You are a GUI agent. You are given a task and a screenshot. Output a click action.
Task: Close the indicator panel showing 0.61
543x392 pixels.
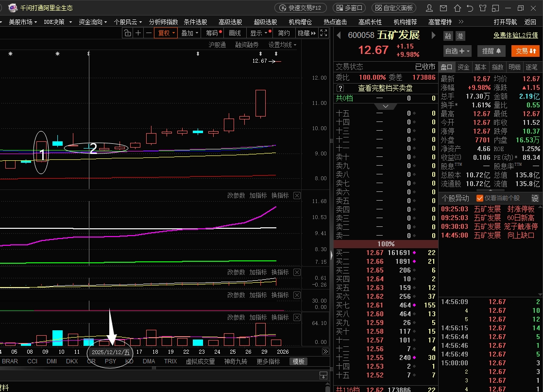point(297,272)
